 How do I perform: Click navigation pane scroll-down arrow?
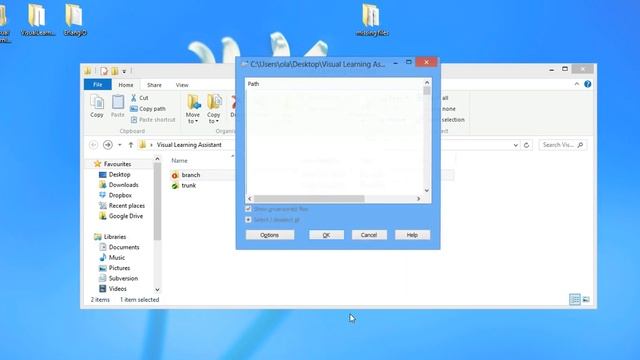coord(157,290)
